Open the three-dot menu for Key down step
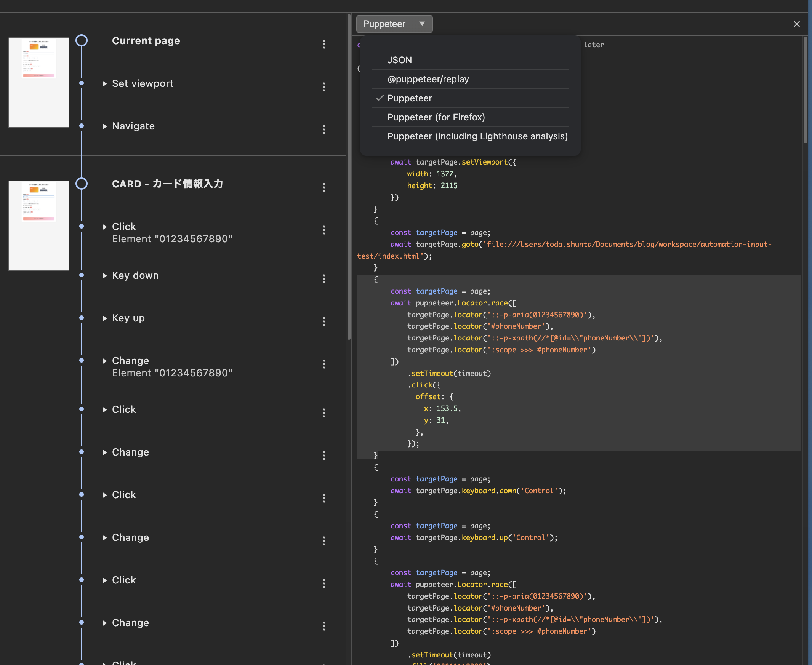 (x=324, y=279)
